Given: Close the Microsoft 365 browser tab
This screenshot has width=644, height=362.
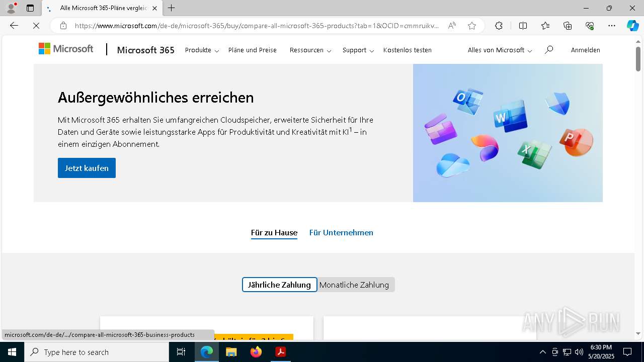Looking at the screenshot, I should pyautogui.click(x=154, y=8).
